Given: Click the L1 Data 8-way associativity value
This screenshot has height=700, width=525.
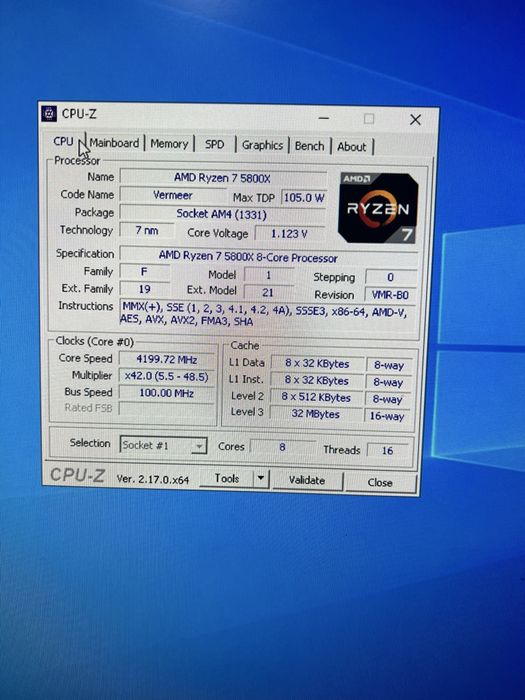Looking at the screenshot, I should [389, 366].
